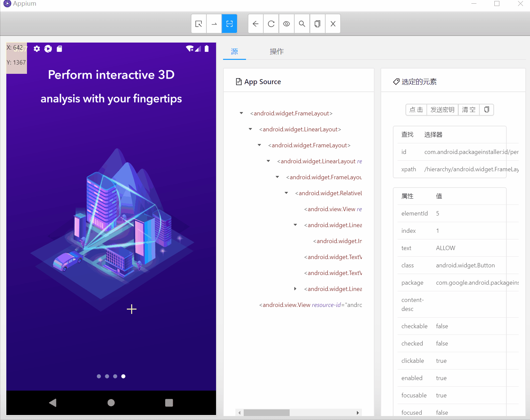Click the text attribute value ALLOW
Image resolution: width=530 pixels, height=420 pixels.
445,248
